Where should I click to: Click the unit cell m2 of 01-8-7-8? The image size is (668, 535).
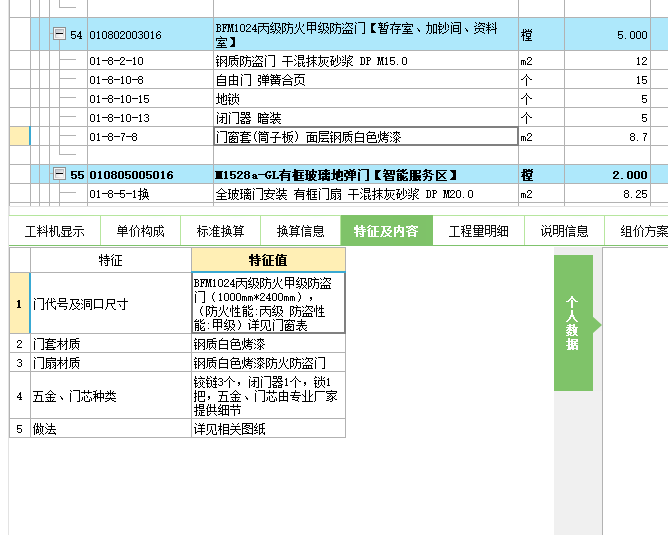click(541, 137)
